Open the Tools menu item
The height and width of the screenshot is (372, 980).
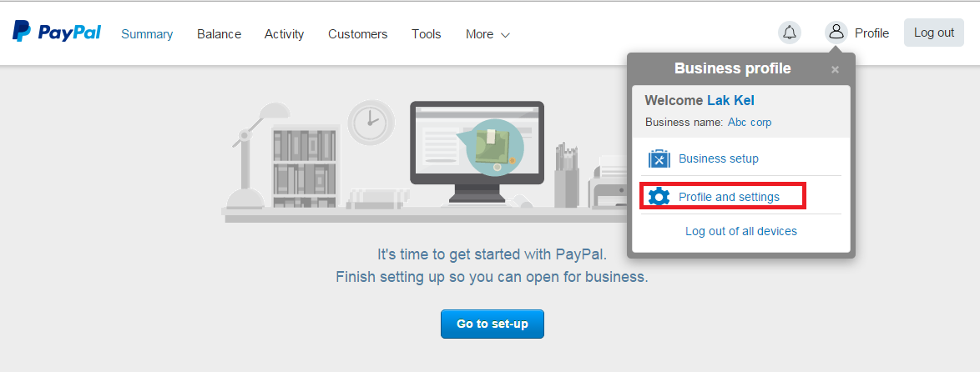tap(427, 34)
